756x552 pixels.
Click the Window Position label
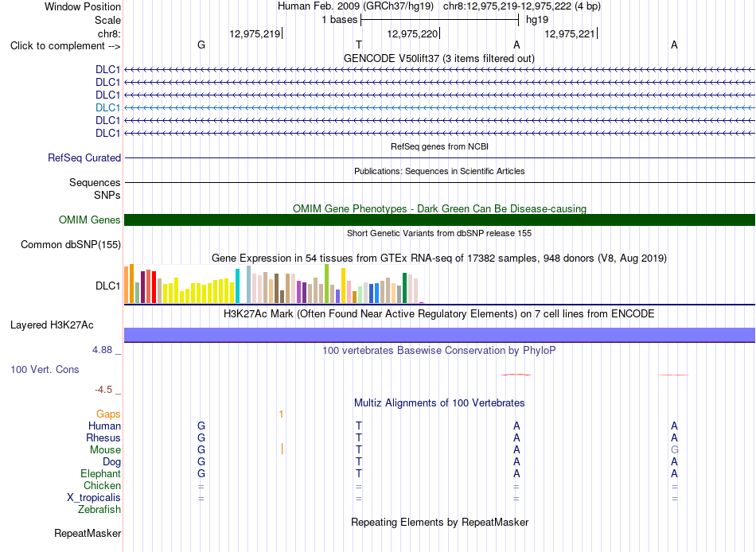[x=83, y=6]
